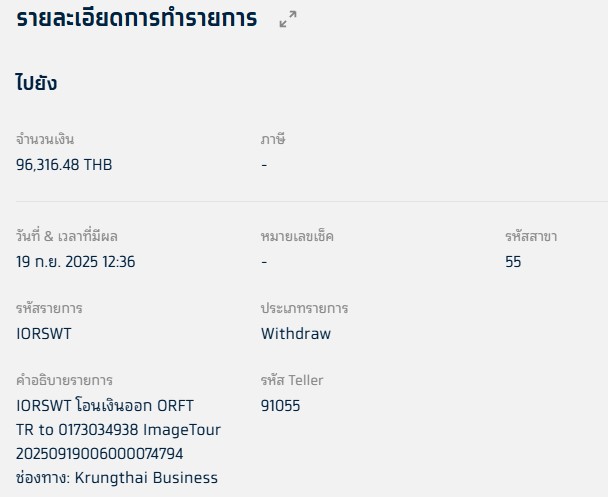Click the หมายเลขเช็ค label

[x=297, y=236]
